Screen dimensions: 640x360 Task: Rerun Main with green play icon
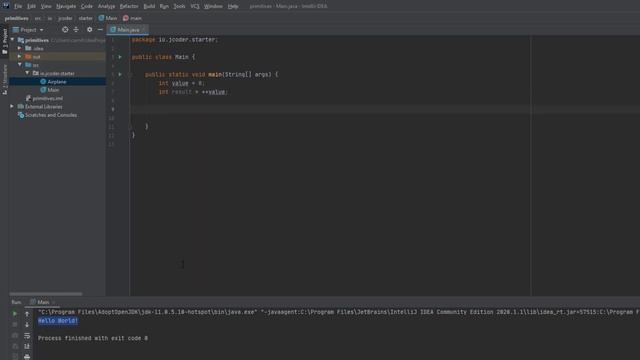click(x=15, y=314)
